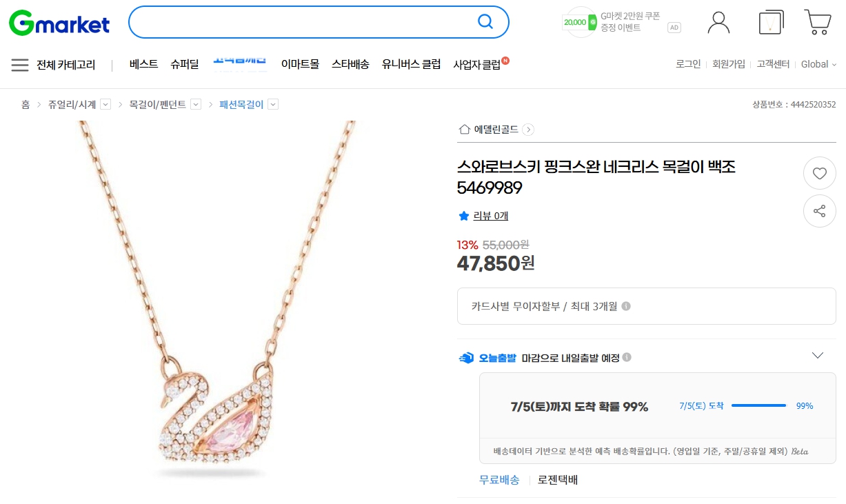The width and height of the screenshot is (846, 504).
Task: Open the shopping cart icon
Action: (818, 22)
